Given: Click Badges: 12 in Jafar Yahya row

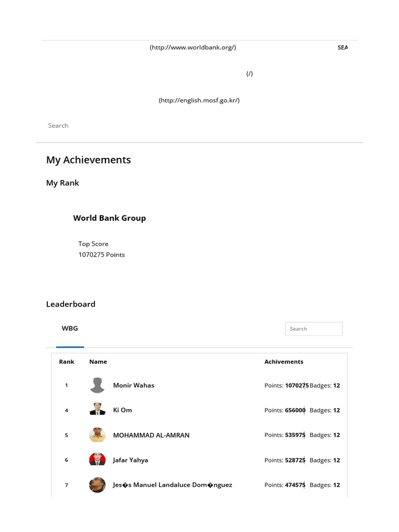Looking at the screenshot, I should coord(325,460).
